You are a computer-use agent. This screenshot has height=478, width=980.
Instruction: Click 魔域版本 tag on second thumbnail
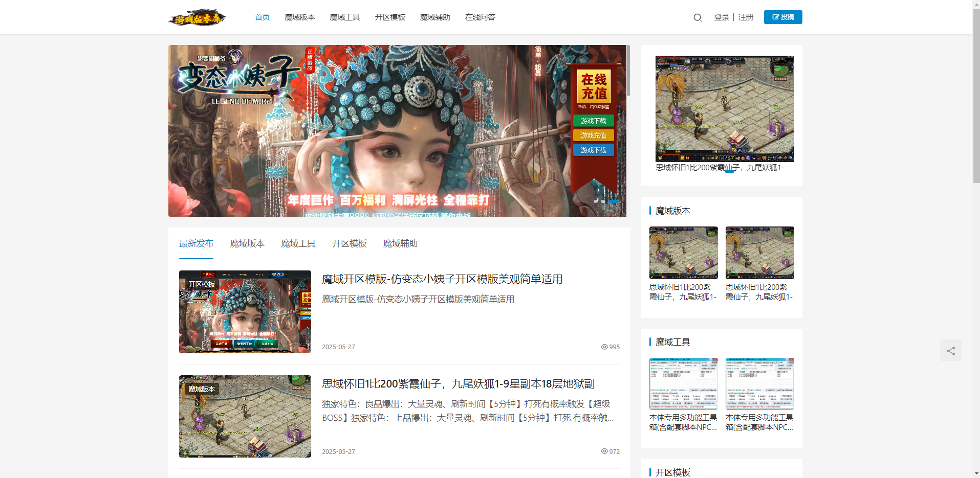tap(202, 389)
